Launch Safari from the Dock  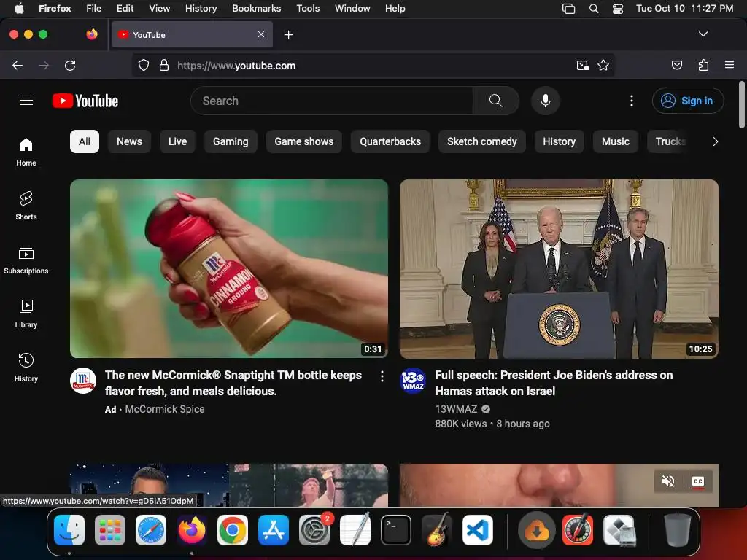point(150,530)
